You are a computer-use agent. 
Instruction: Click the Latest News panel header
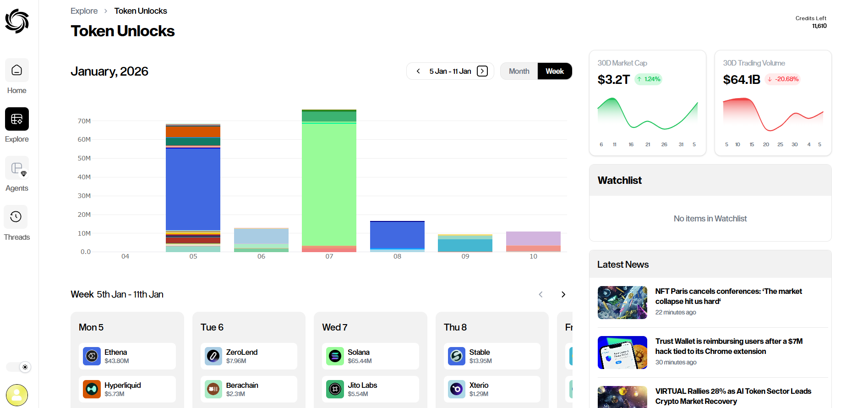[x=710, y=264]
